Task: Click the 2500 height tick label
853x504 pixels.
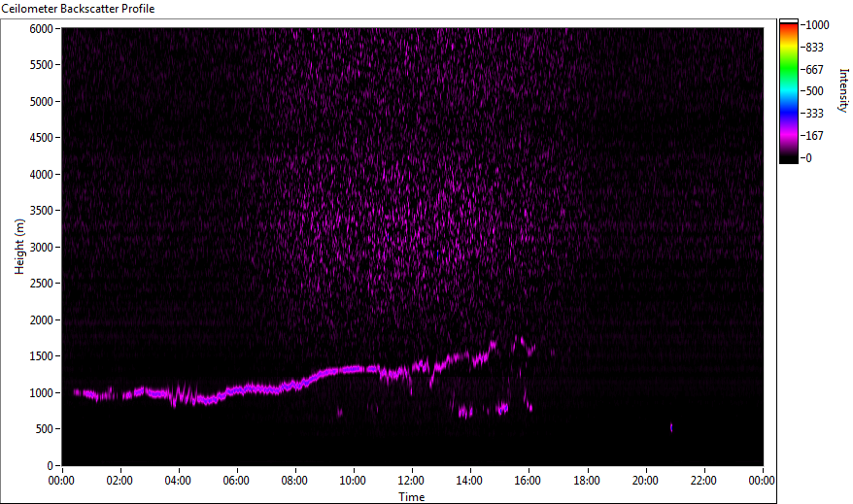Action: point(42,284)
